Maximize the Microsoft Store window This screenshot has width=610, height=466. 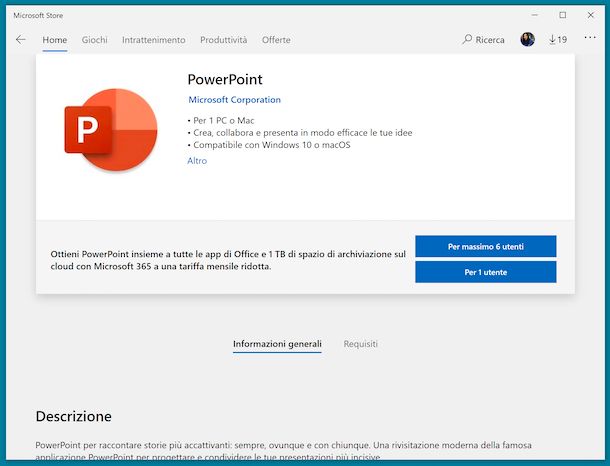(563, 15)
